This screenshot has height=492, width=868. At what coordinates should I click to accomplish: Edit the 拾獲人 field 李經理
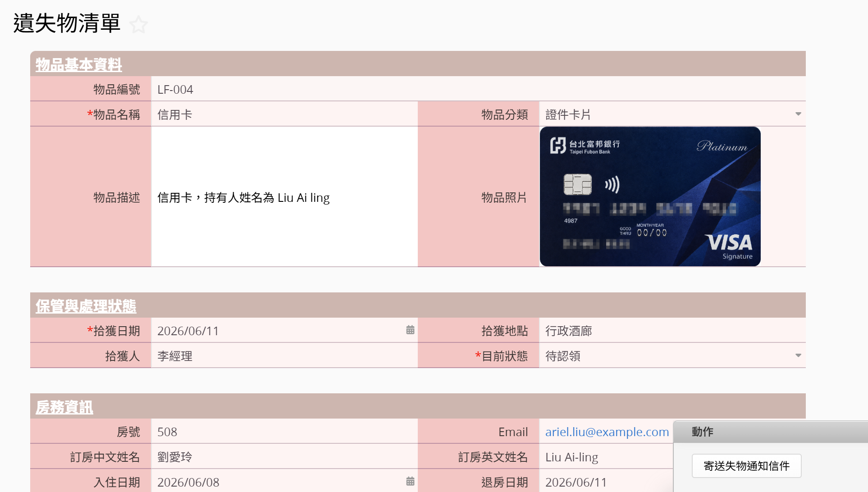(284, 356)
